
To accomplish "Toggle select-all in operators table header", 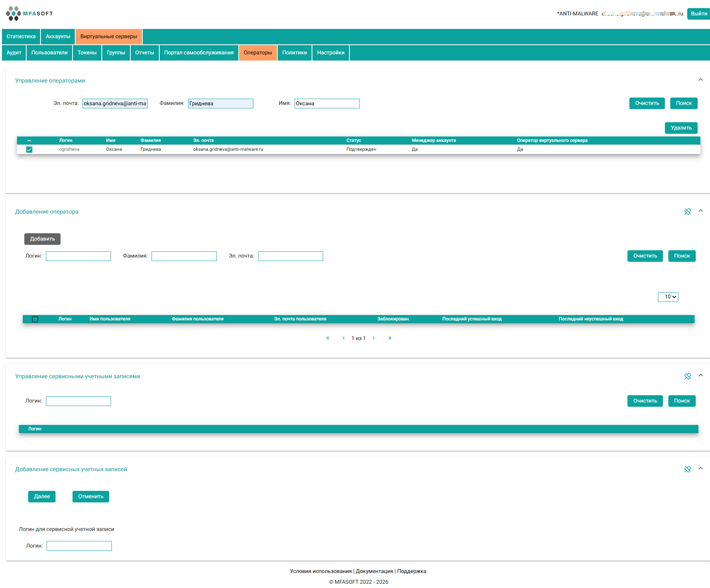I will click(x=29, y=141).
